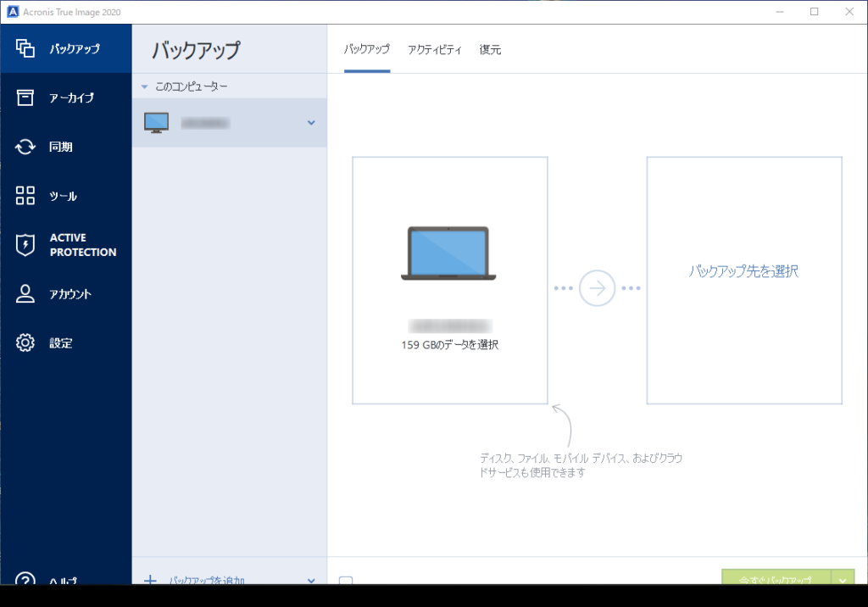Minimize the Acronis True Image window
The height and width of the screenshot is (607, 868).
(x=780, y=12)
